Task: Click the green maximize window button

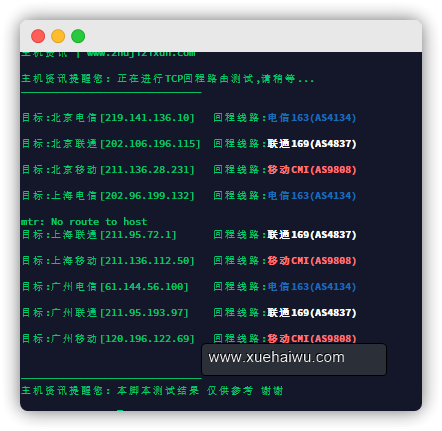Action: coord(78,36)
